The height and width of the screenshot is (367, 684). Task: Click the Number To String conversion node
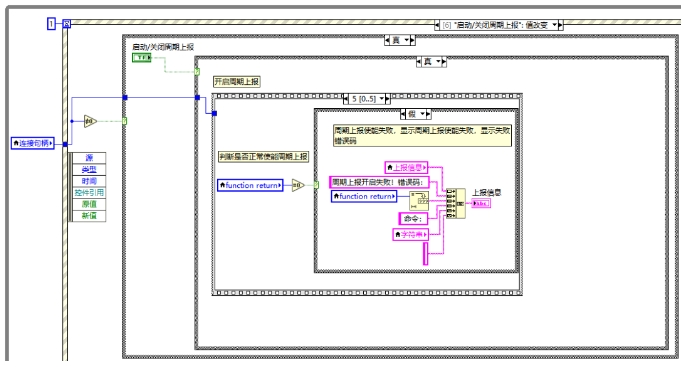[x=419, y=201]
